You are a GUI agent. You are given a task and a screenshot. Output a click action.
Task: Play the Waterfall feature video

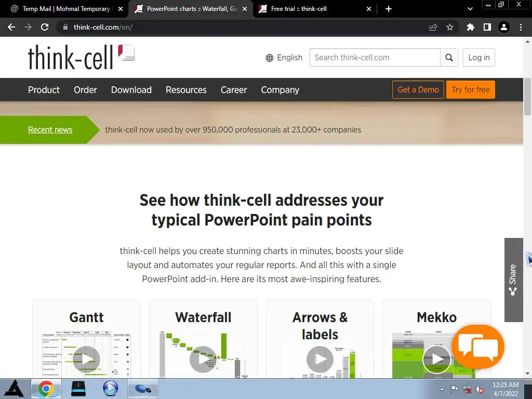(203, 360)
